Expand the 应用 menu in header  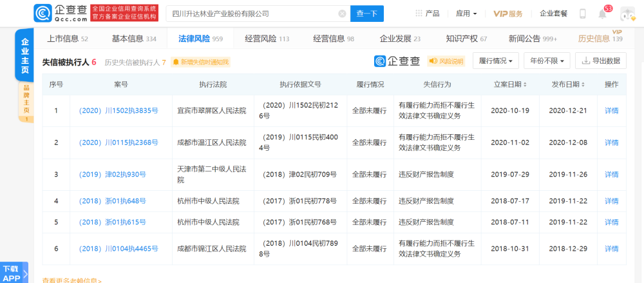click(x=466, y=14)
